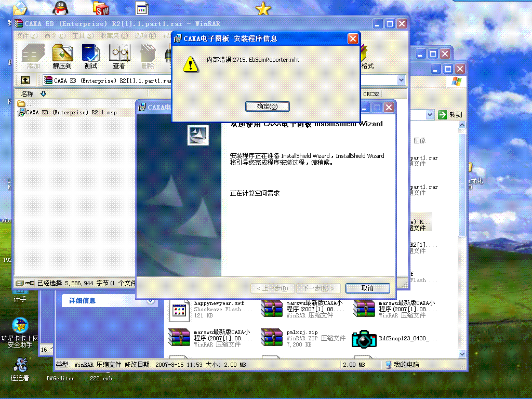Open the WinRAR 文件(F) menu

coord(27,36)
